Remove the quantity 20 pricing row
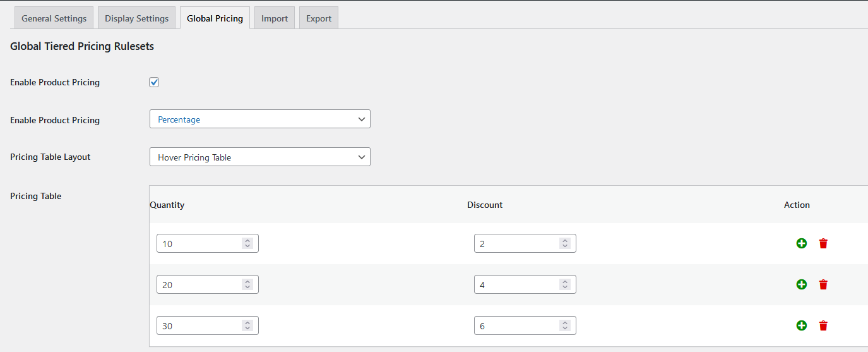Screen dimensions: 868x352 pos(823,284)
